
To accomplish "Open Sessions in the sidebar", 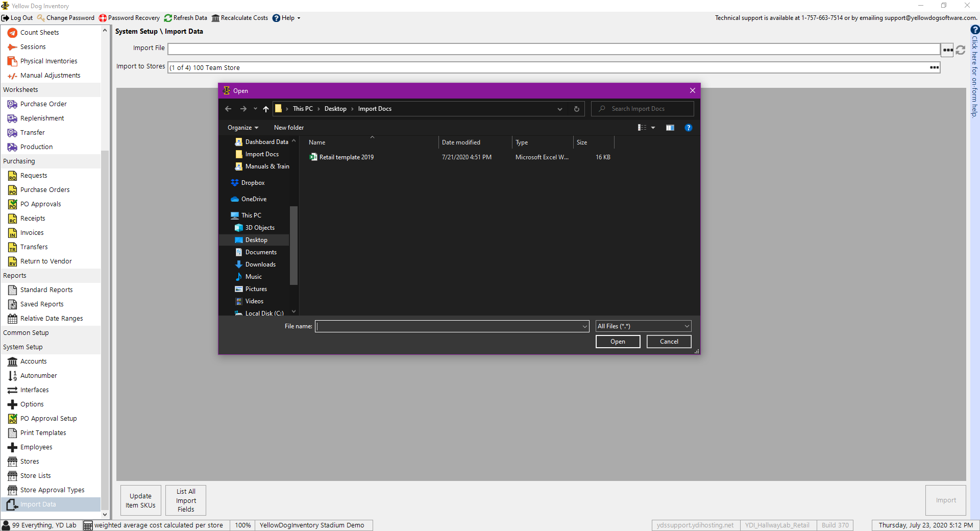I will pyautogui.click(x=33, y=46).
